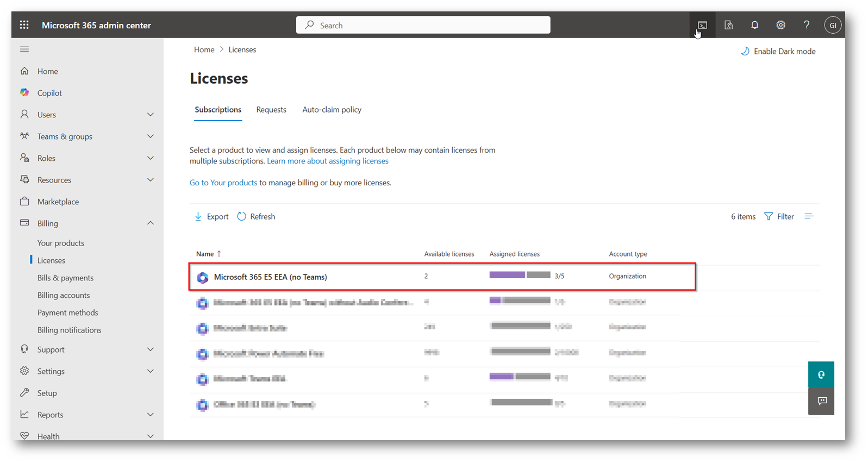
Task: Click the Export button
Action: point(211,216)
